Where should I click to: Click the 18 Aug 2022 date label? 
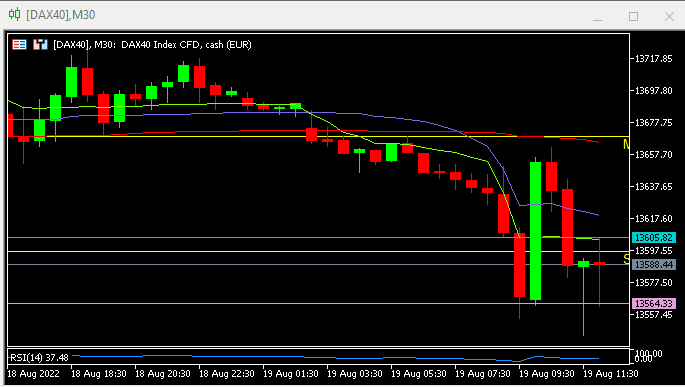coord(33,374)
